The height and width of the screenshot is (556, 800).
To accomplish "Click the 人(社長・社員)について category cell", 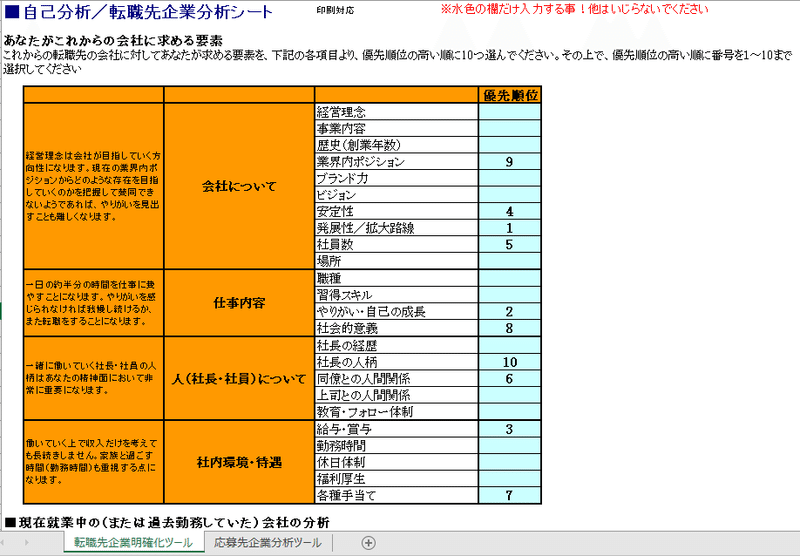I will (239, 378).
